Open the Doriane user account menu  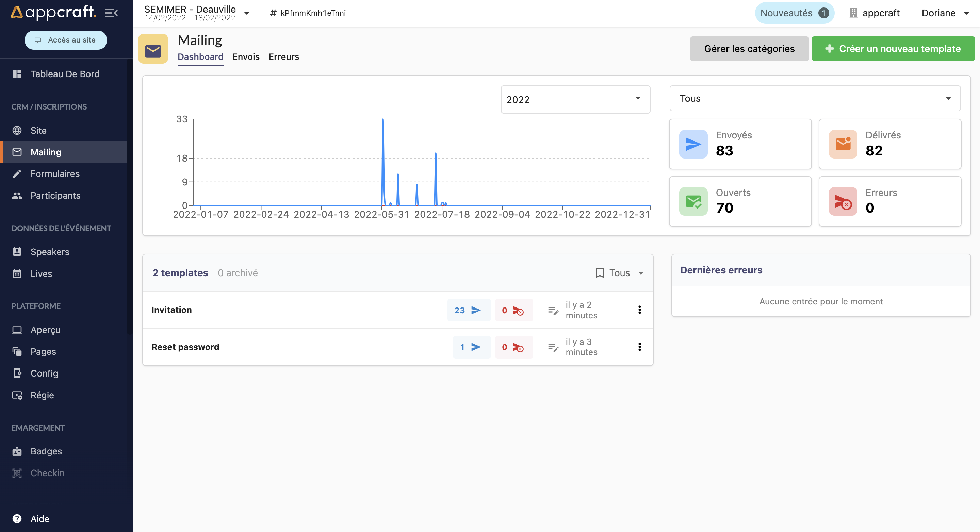click(945, 13)
